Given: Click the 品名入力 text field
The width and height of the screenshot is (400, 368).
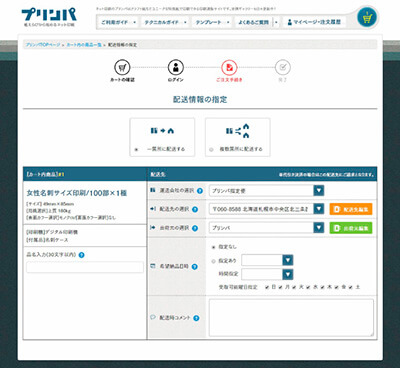Looking at the screenshot, I should click(x=85, y=267).
